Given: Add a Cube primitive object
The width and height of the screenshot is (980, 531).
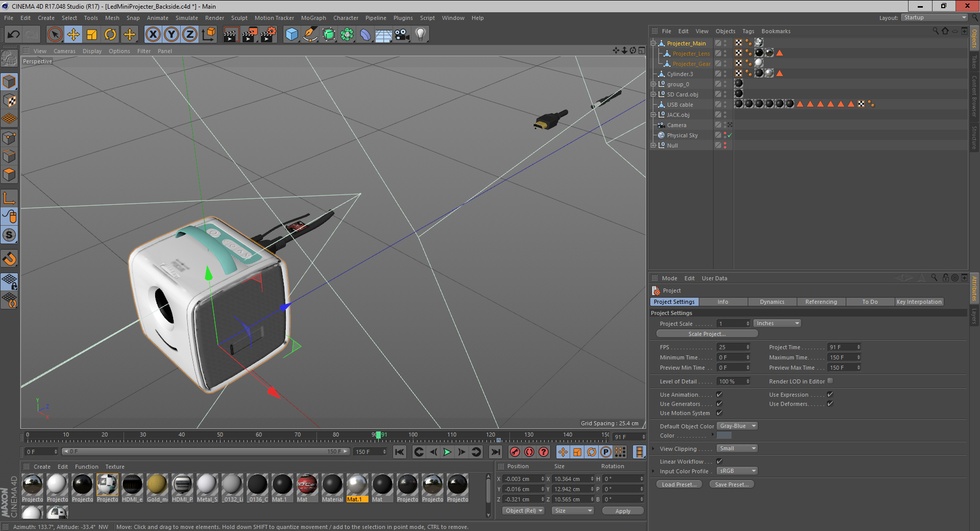Looking at the screenshot, I should pyautogui.click(x=291, y=35).
